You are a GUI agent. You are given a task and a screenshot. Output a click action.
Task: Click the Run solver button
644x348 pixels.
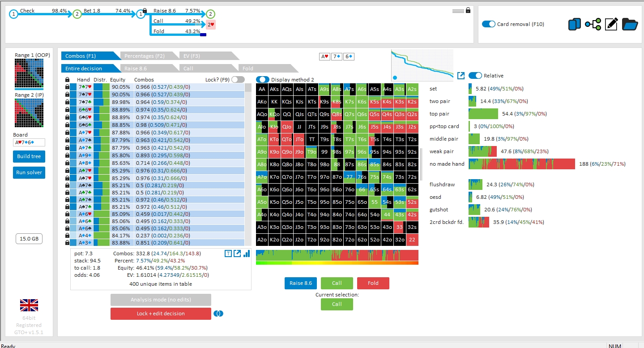29,172
